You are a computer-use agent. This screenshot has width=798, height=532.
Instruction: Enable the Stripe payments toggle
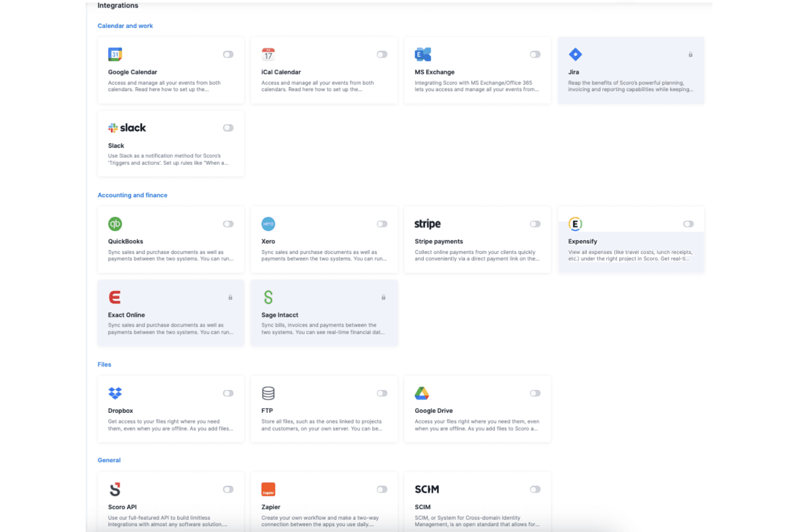535,224
